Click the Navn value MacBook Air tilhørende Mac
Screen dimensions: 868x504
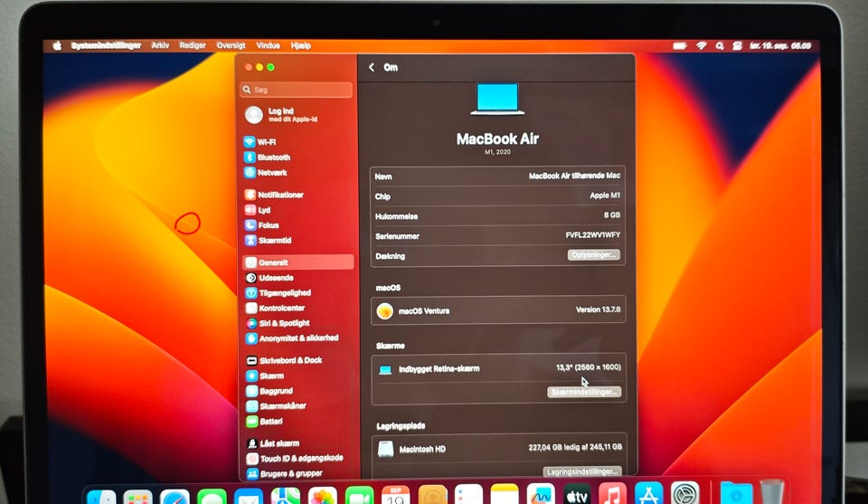(x=574, y=176)
